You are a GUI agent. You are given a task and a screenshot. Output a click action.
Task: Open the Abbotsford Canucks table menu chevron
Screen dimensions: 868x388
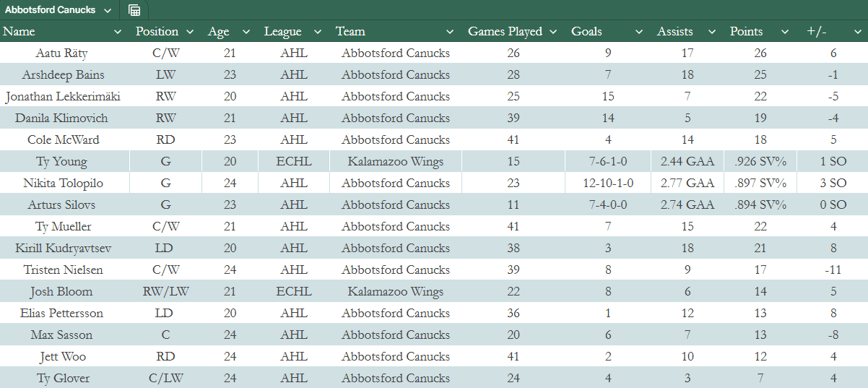108,10
